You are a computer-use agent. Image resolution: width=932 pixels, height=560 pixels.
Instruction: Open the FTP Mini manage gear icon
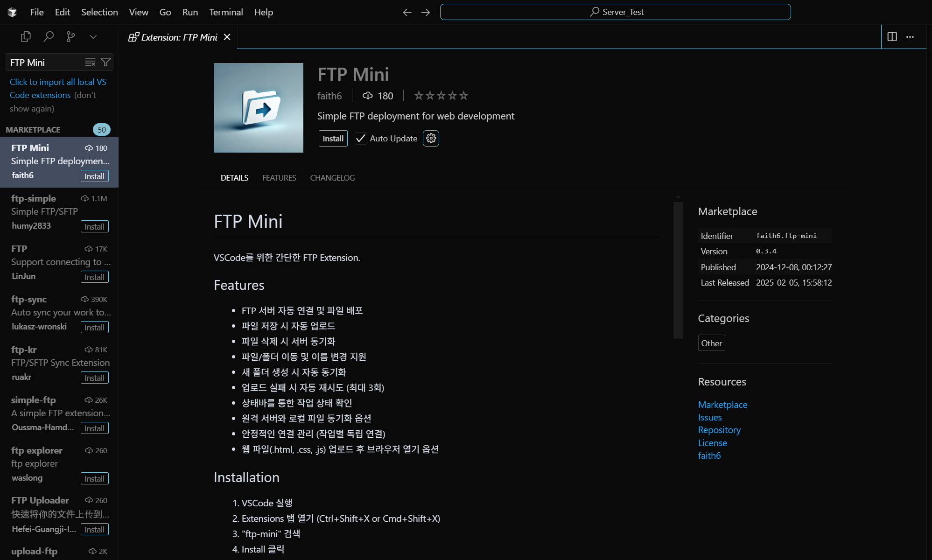pyautogui.click(x=431, y=138)
